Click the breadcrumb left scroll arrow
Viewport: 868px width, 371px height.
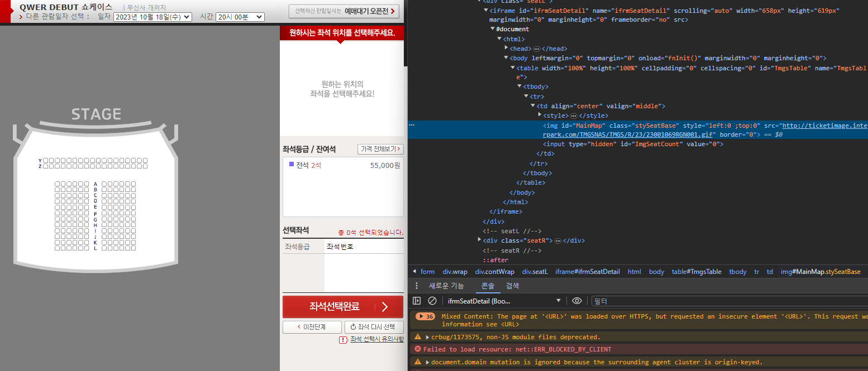[414, 272]
